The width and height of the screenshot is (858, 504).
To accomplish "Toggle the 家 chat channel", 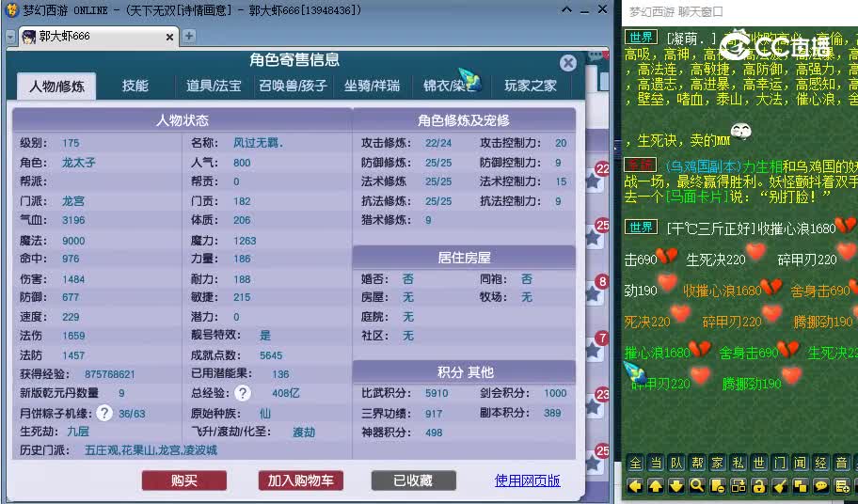I will pyautogui.click(x=718, y=463).
